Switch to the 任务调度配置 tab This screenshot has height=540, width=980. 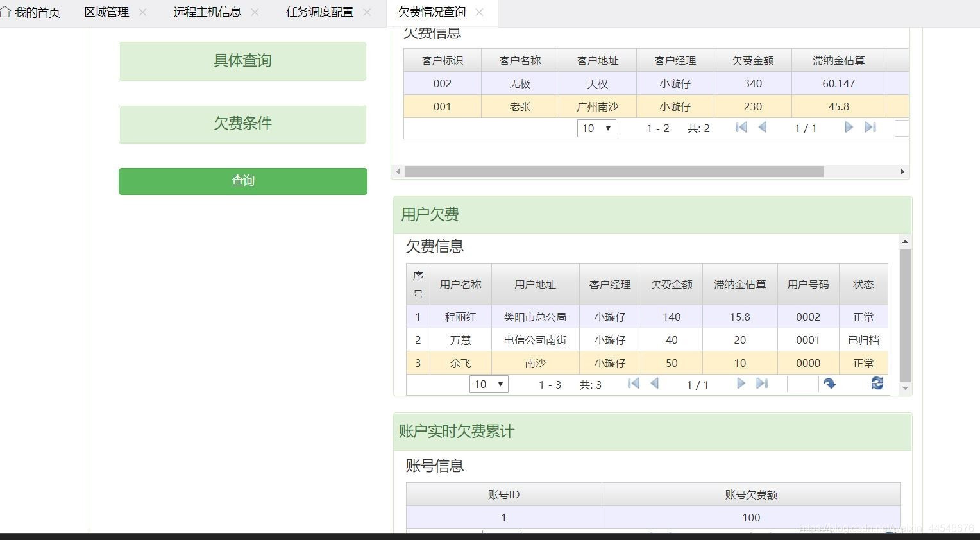319,12
